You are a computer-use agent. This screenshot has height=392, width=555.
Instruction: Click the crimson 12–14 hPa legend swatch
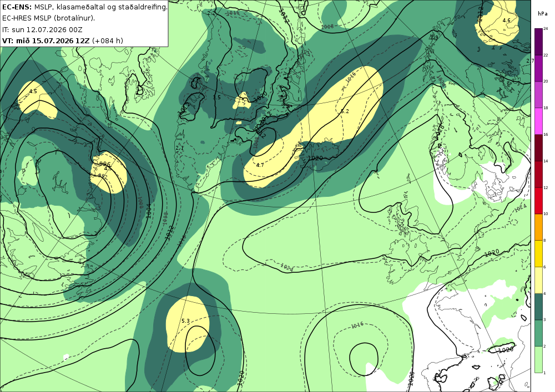(538, 174)
